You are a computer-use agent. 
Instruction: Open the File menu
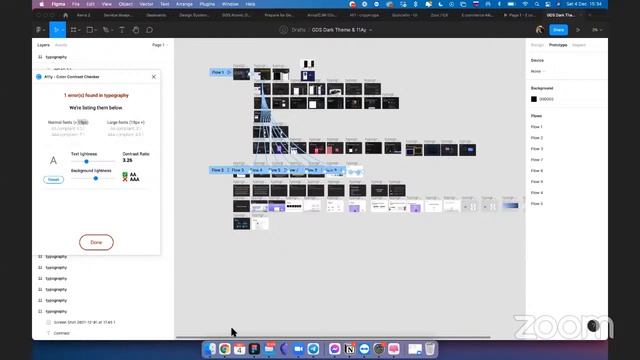click(x=76, y=4)
